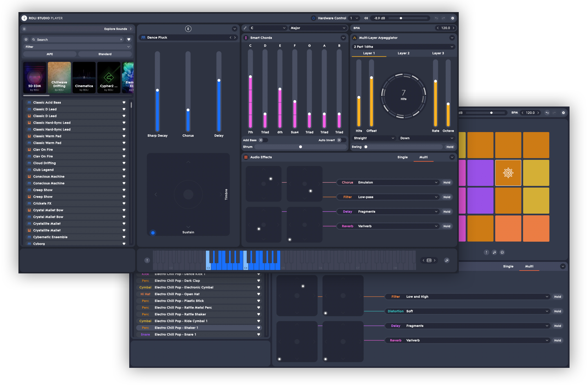This screenshot has width=588, height=392.
Task: Increase BPM with the right arrow, front window
Action: coord(453,28)
